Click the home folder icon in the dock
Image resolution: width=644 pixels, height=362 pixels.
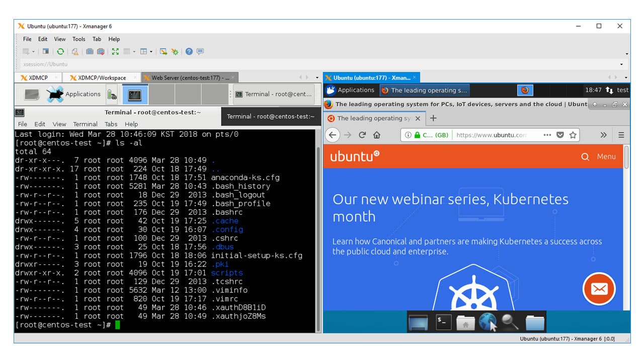point(466,322)
